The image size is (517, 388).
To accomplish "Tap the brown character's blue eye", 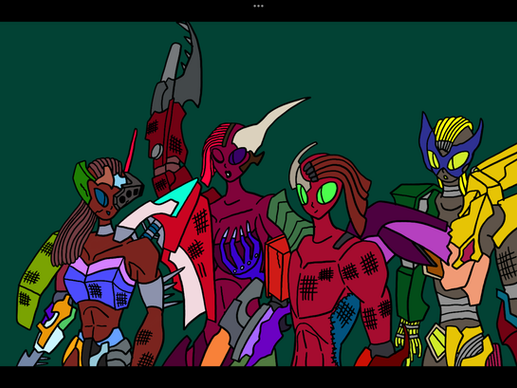I will [x=101, y=197].
